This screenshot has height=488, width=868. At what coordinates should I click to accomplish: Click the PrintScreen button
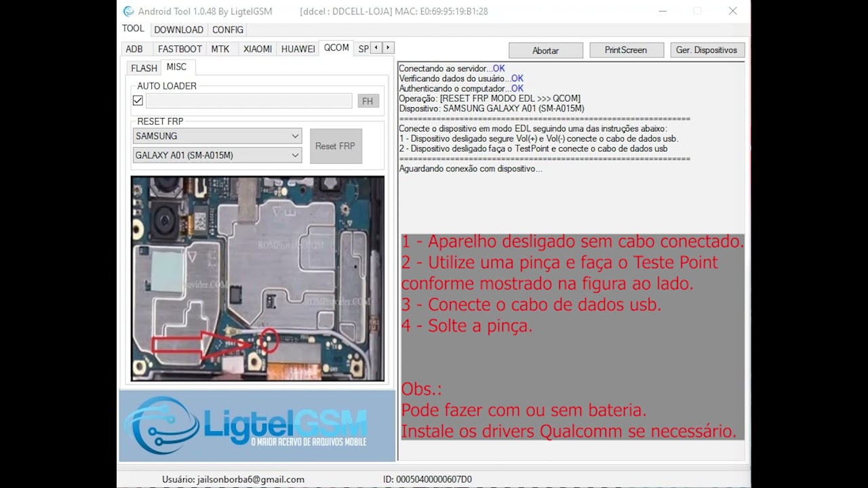coord(626,50)
